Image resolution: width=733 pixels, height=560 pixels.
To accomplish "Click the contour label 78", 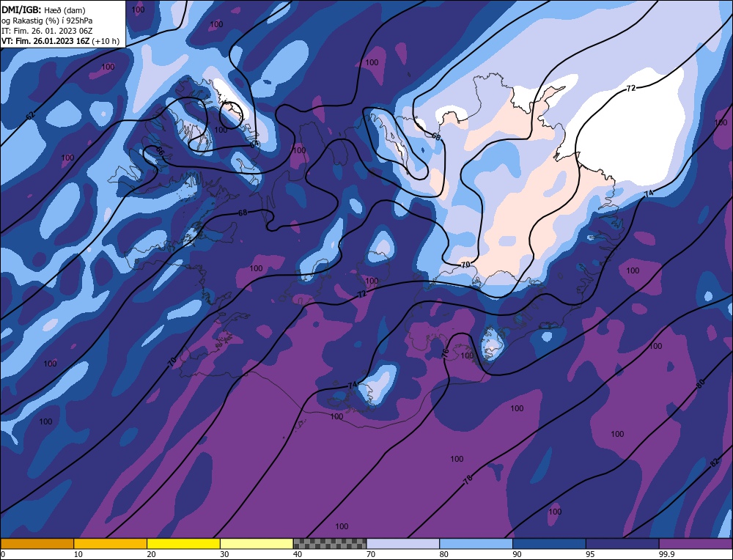I will (468, 479).
